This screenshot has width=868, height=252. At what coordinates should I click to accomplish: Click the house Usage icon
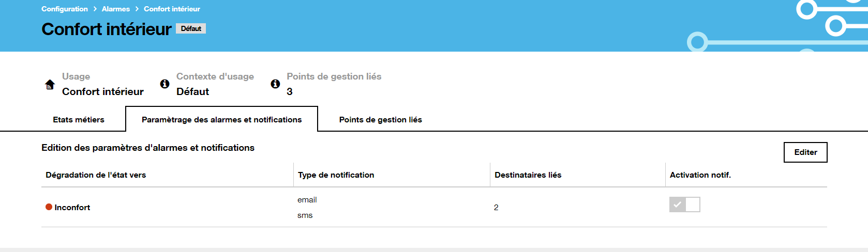50,84
